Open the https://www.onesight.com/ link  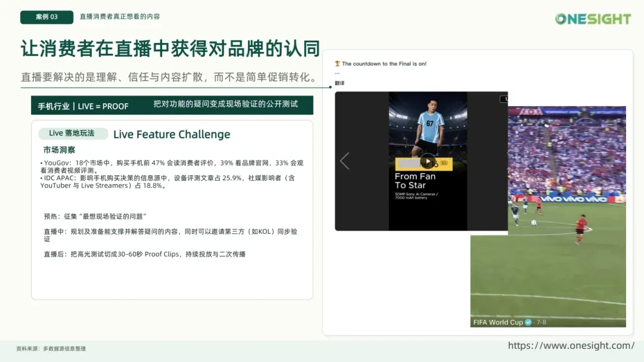coord(571,345)
